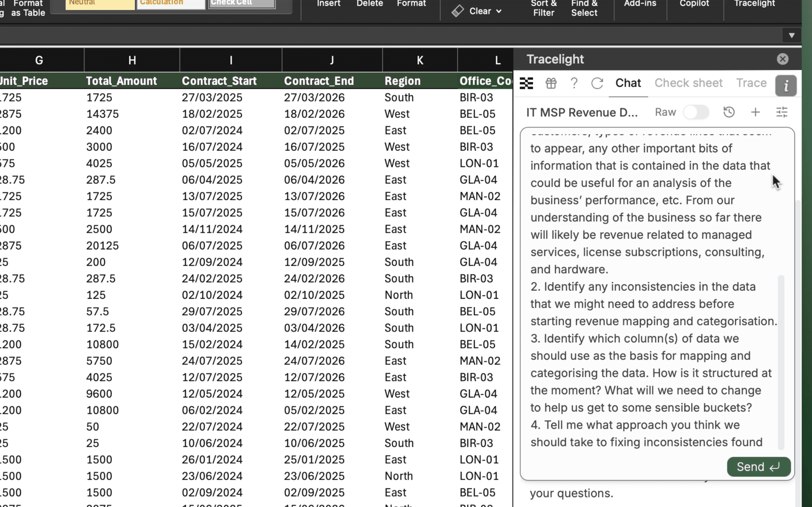Click the Tracelight grid logo icon
Viewport: 812px width, 507px height.
526,83
